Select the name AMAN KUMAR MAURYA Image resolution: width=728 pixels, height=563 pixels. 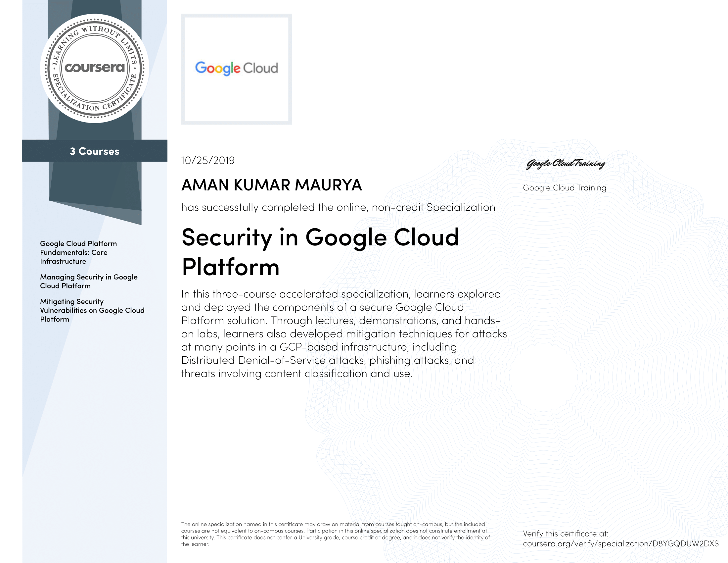271,185
